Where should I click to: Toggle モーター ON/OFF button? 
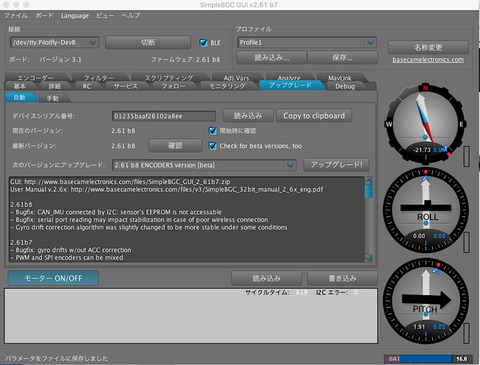53,278
